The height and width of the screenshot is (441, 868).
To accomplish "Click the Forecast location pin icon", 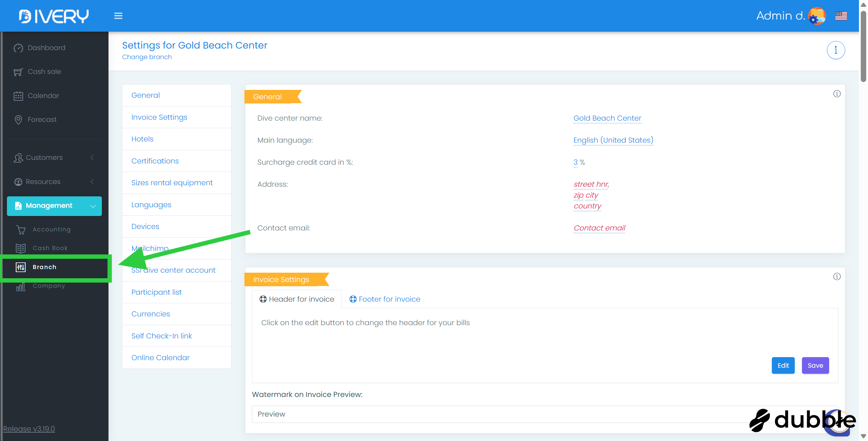I will tap(18, 120).
